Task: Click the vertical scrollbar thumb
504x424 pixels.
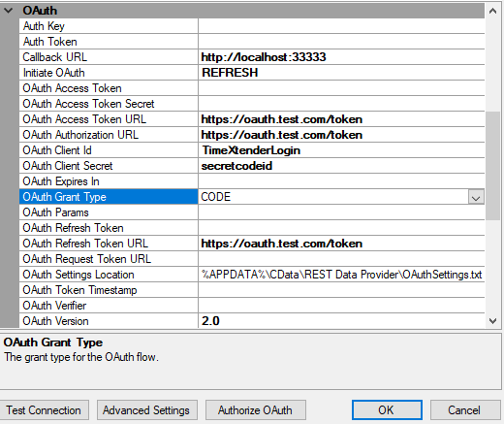Action: click(492, 166)
